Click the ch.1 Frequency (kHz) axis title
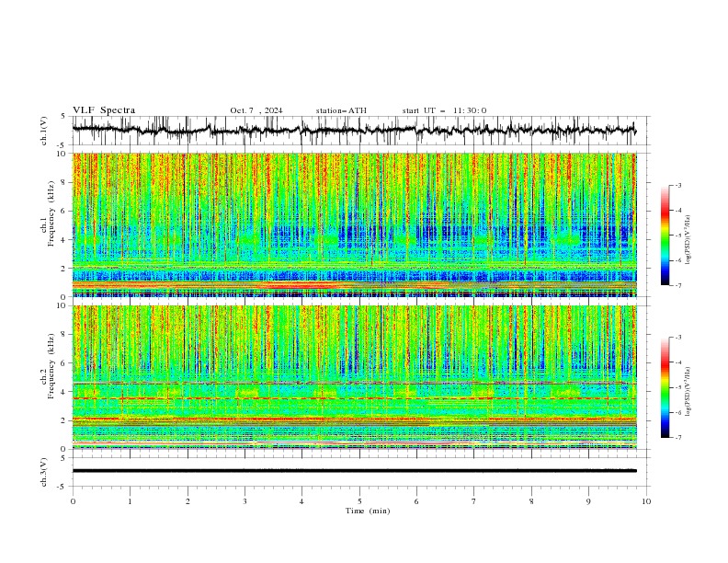Viewport: 728px width, 563px height. click(x=51, y=214)
